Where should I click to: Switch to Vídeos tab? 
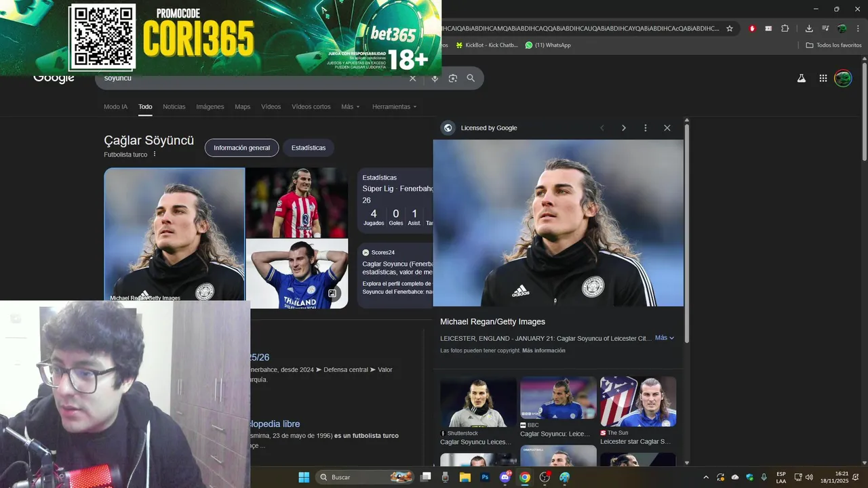point(271,107)
